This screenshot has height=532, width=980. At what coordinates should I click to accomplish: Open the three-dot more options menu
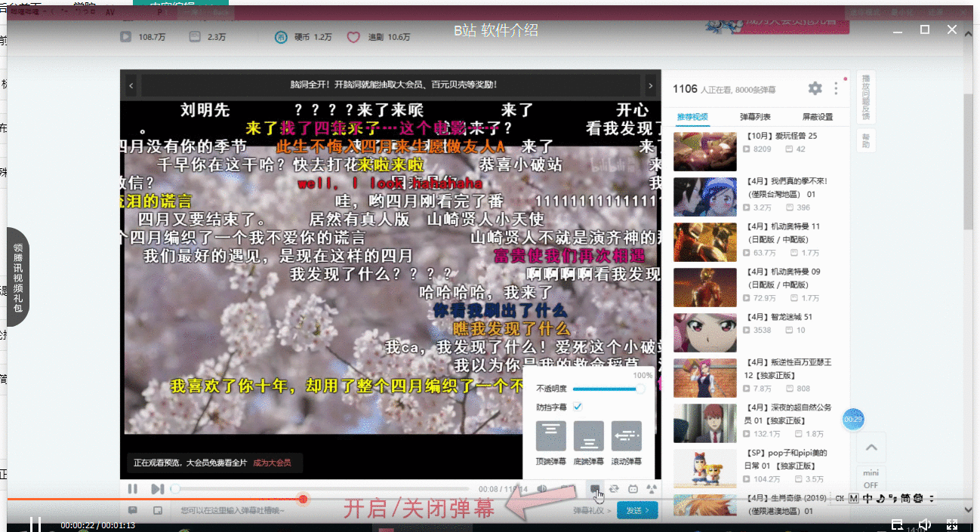point(836,88)
